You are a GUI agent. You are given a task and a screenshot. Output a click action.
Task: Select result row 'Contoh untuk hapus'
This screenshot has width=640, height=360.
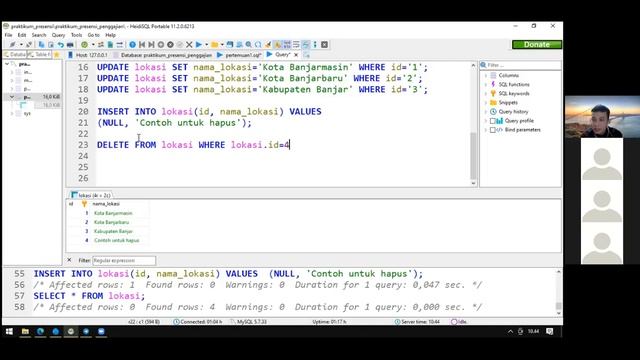point(117,240)
